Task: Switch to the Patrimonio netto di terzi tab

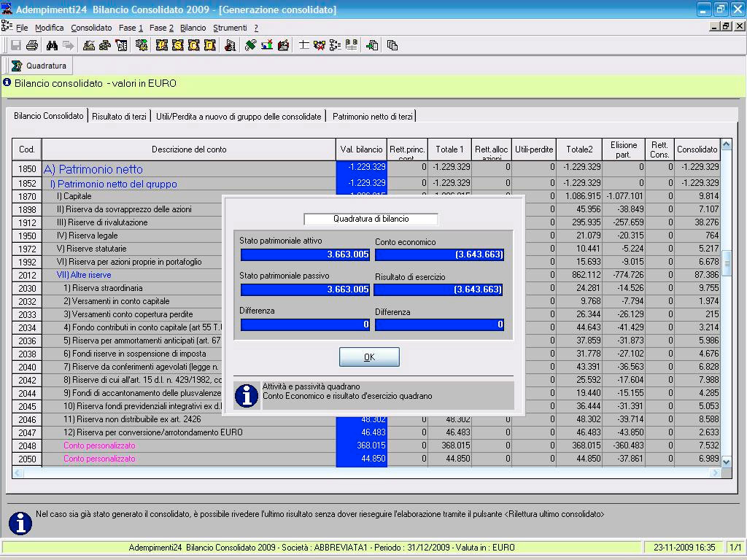Action: [373, 116]
